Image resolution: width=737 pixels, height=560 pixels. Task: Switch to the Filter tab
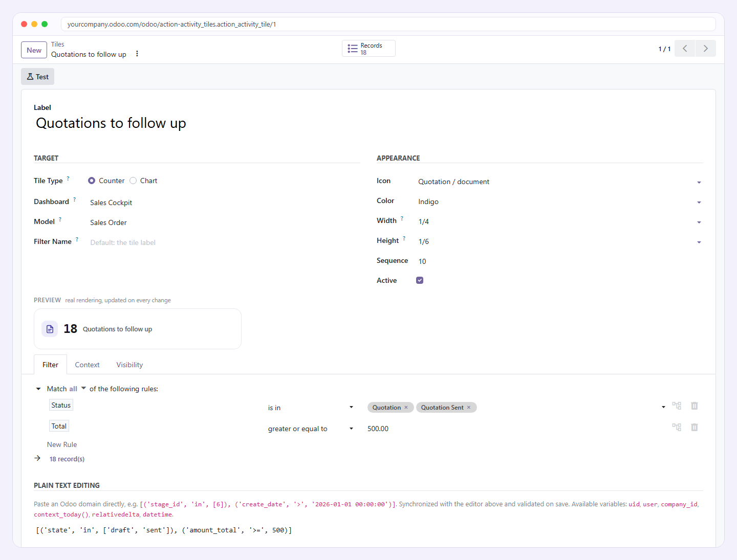(x=50, y=365)
